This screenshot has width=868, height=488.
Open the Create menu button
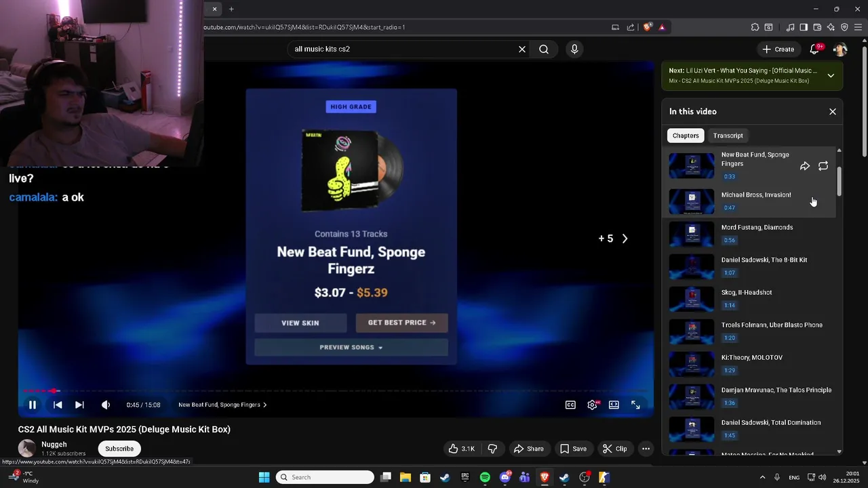pyautogui.click(x=778, y=49)
